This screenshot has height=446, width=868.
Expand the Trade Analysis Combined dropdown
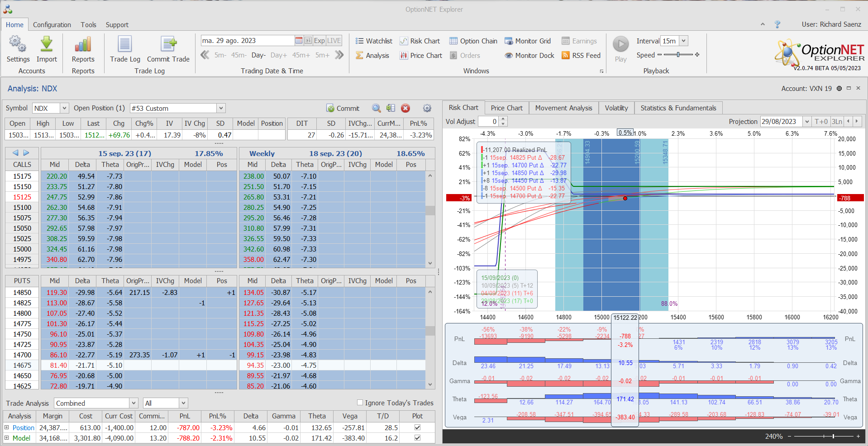tap(134, 403)
